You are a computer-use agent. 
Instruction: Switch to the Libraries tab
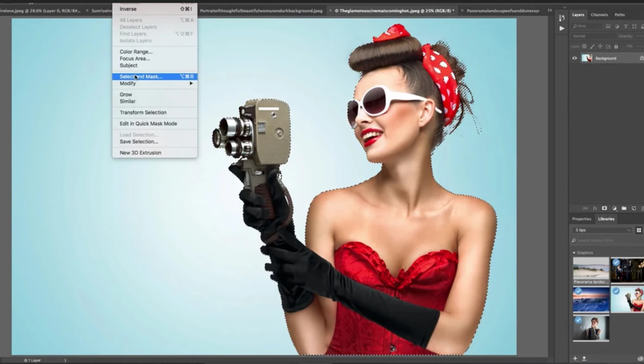click(x=606, y=219)
